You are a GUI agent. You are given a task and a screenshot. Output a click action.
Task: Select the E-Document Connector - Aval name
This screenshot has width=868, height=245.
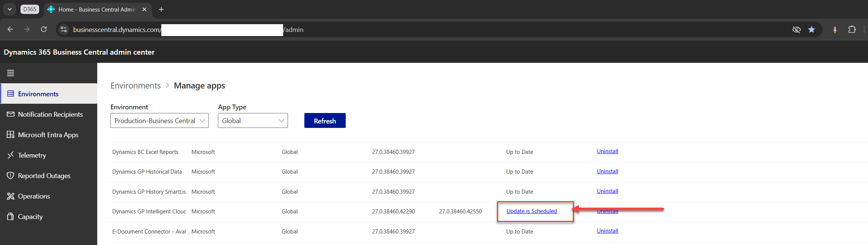[x=149, y=232]
